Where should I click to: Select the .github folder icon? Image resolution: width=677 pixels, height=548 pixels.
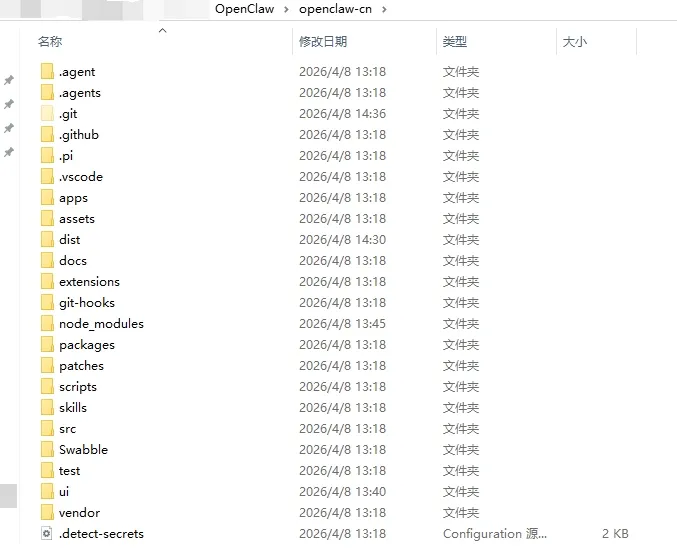[x=47, y=134]
